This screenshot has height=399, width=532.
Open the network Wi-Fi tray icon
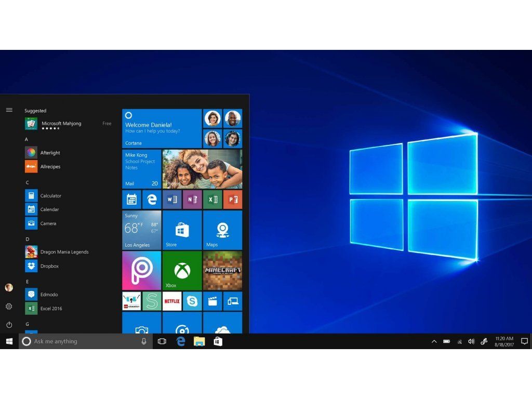(459, 342)
